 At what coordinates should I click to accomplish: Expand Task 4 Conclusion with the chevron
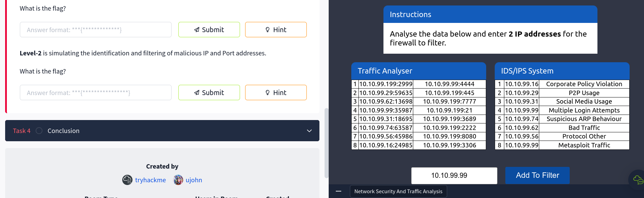tap(309, 131)
